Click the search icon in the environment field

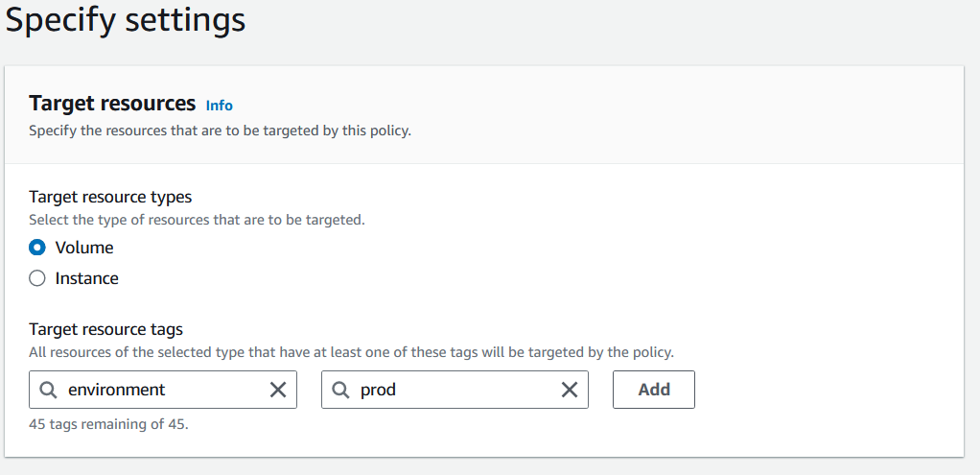click(x=48, y=390)
